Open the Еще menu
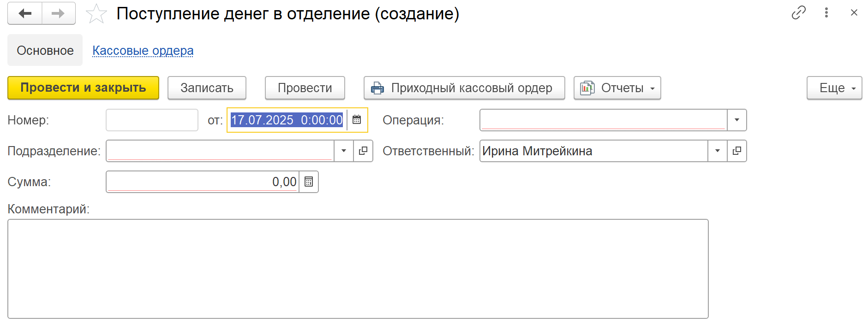The width and height of the screenshot is (868, 323). [834, 88]
